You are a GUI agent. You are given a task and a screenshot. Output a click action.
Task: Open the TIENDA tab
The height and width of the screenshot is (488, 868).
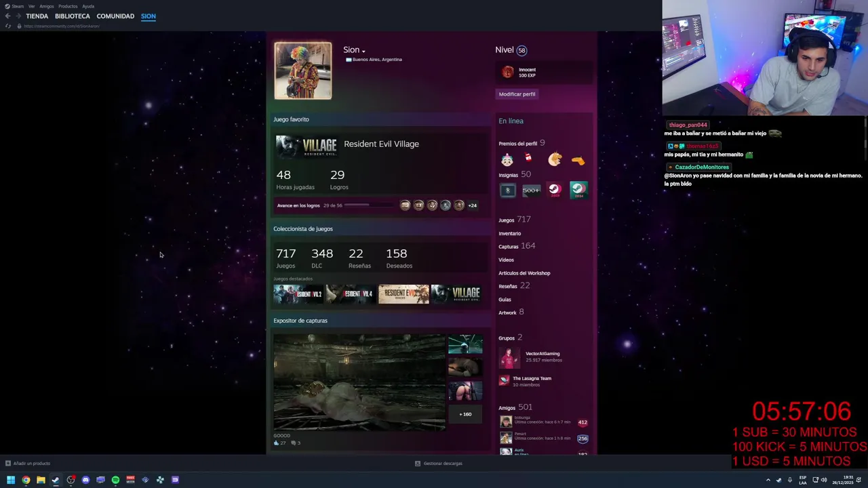tap(37, 16)
